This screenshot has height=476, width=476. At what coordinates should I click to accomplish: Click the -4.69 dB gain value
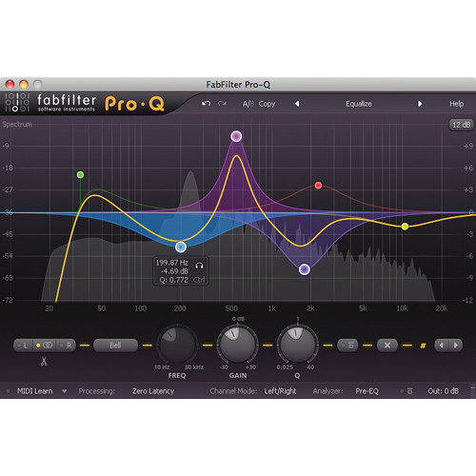pyautogui.click(x=174, y=271)
